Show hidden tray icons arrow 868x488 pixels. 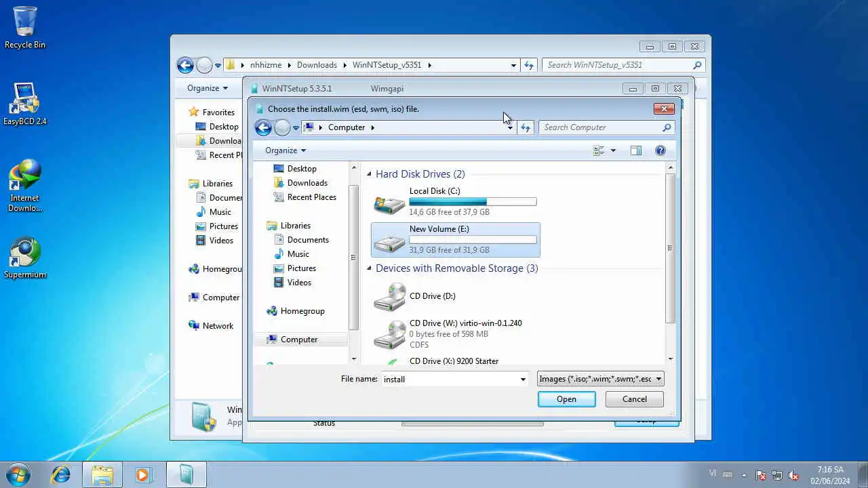(x=744, y=475)
